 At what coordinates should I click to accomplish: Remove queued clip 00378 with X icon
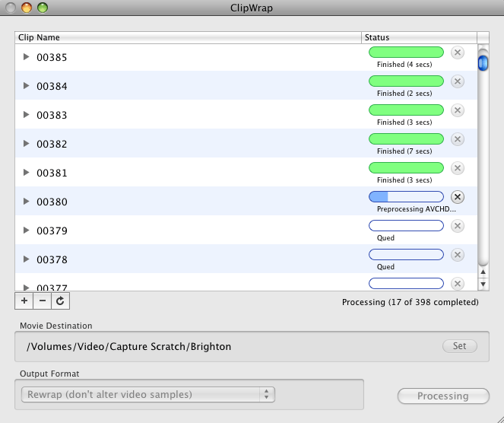point(458,255)
